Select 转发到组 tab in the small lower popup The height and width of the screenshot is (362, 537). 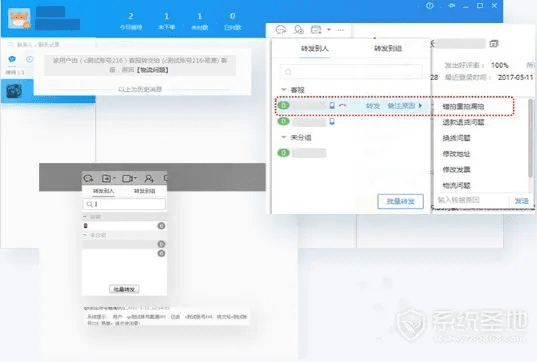click(x=145, y=191)
